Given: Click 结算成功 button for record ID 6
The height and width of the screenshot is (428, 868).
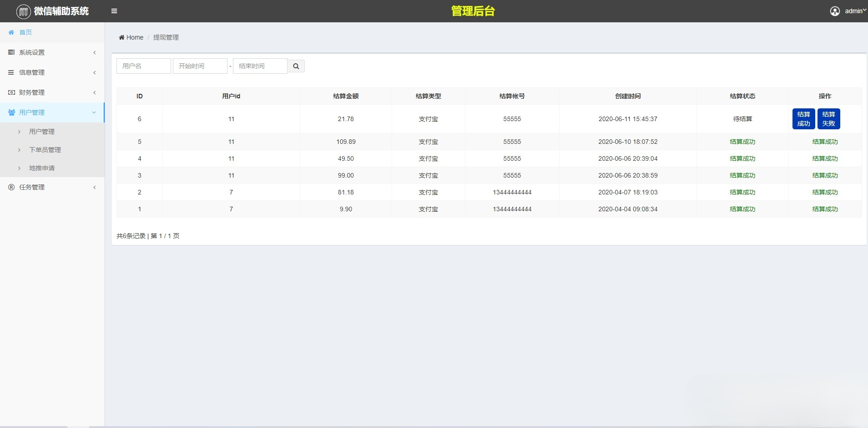Looking at the screenshot, I should (x=803, y=118).
